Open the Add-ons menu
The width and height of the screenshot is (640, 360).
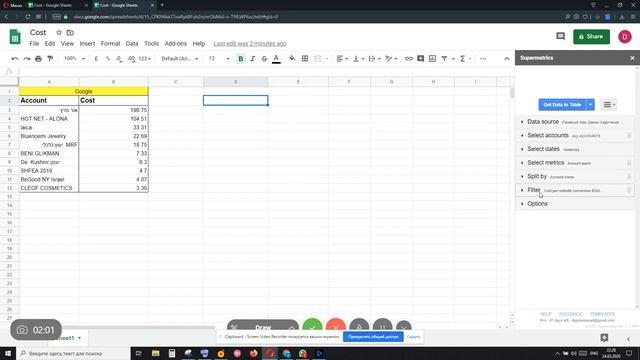[x=176, y=44]
